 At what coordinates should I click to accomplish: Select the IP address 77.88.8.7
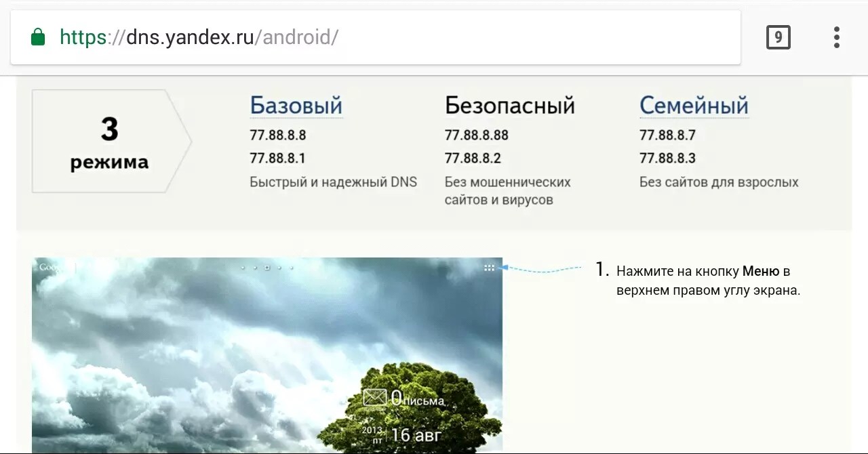(667, 134)
